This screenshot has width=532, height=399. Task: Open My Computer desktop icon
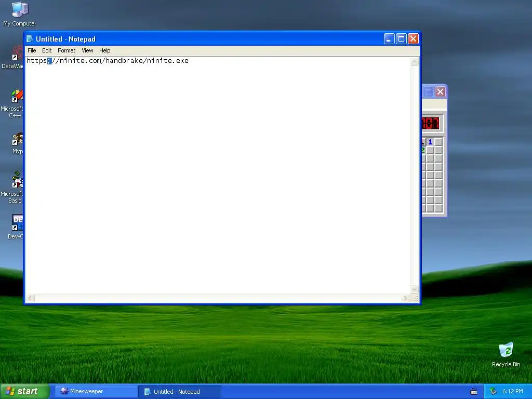(20, 14)
